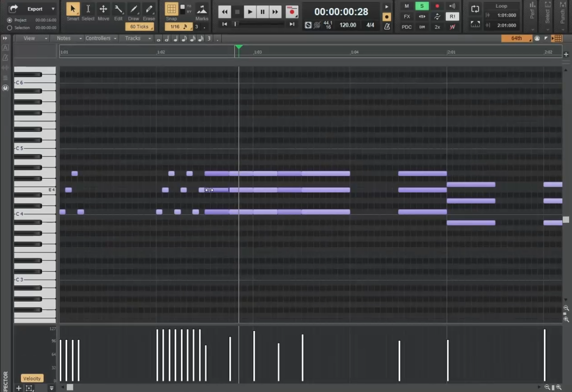
Task: Click the whole note duration icon
Action: [158, 38]
